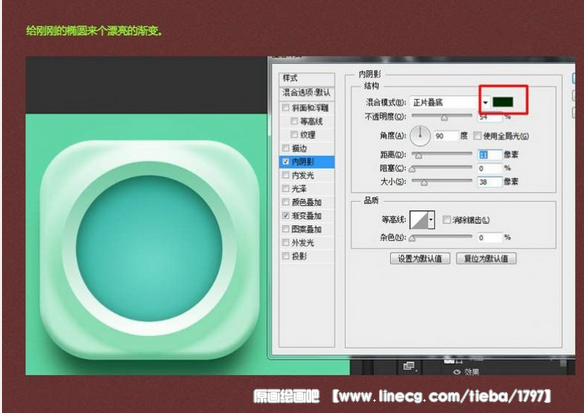Click the 复位为默认值 button
The image size is (584, 413).
tap(486, 258)
